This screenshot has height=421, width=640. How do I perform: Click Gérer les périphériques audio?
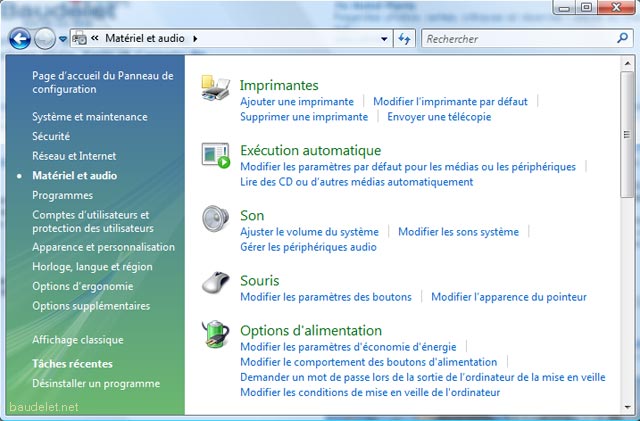[x=308, y=247]
